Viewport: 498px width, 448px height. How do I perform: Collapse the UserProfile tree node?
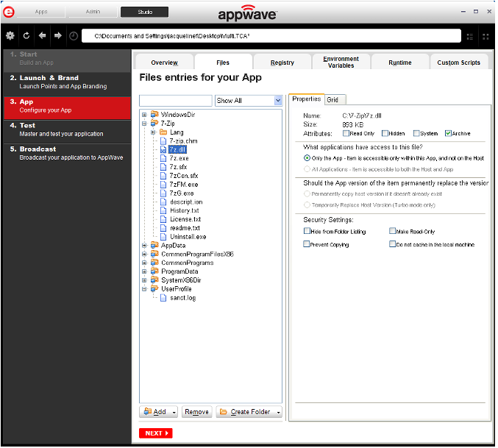(x=144, y=289)
